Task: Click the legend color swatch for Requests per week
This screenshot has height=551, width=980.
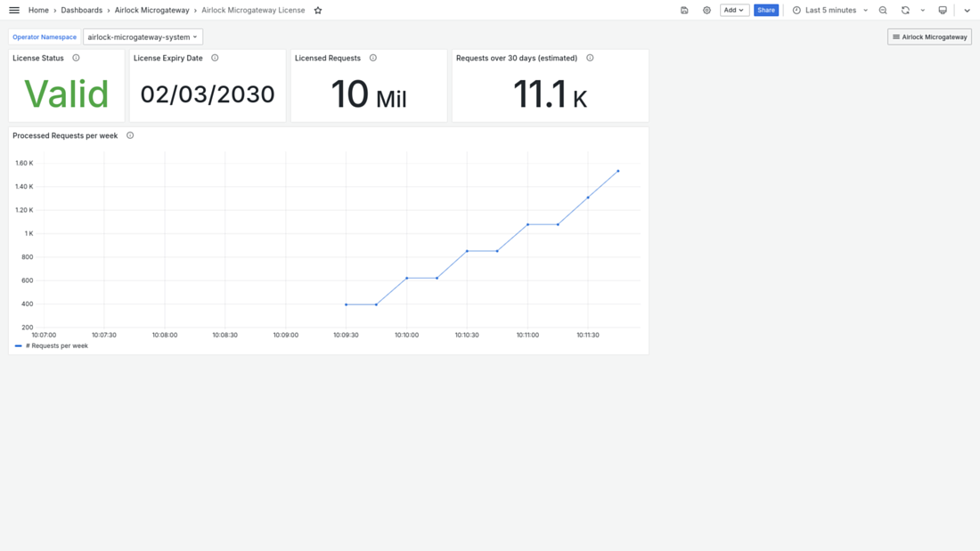Action: 18,345
